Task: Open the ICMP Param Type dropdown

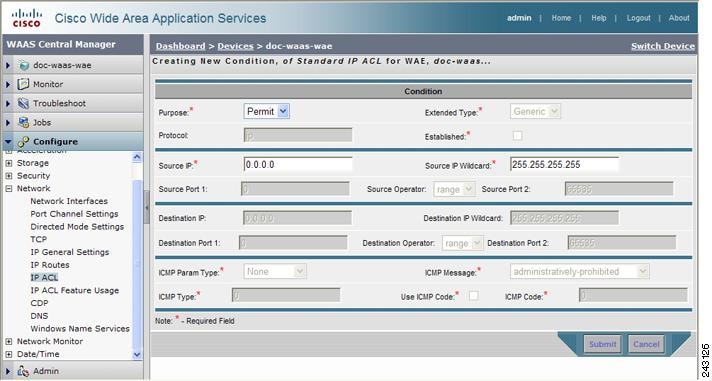Action: tap(275, 272)
